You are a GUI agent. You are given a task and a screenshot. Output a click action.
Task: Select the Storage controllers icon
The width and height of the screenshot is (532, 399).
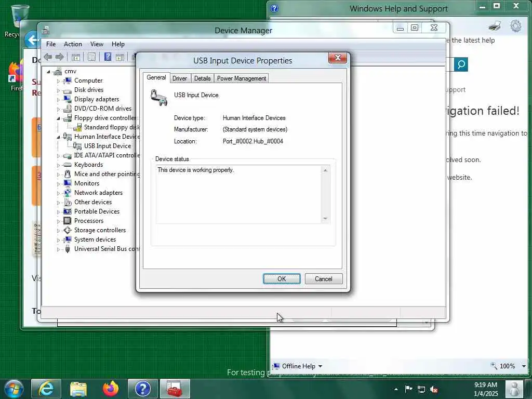[68, 230]
